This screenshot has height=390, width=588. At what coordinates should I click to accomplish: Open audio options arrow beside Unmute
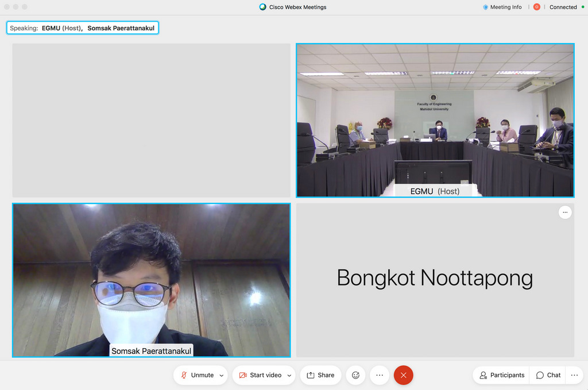pos(222,375)
